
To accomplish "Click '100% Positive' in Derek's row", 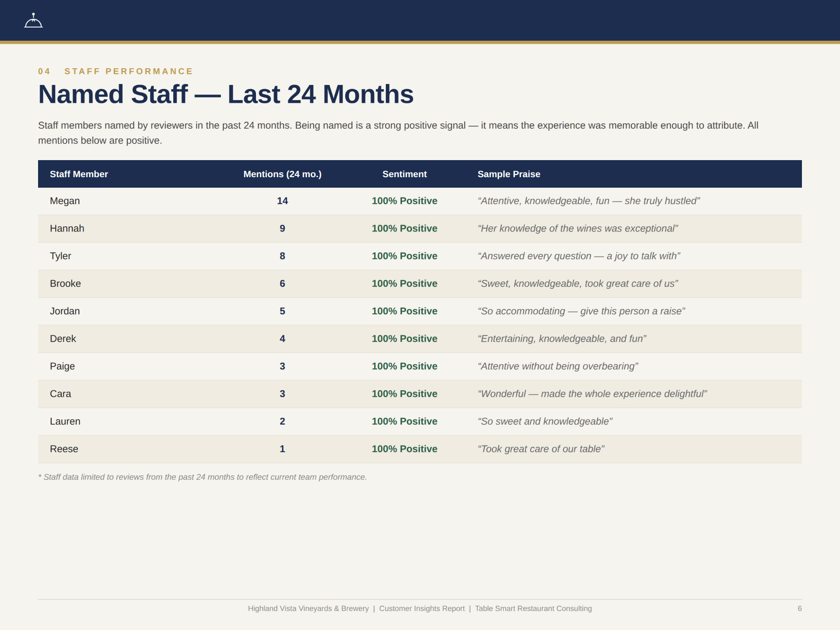I will coord(404,339).
